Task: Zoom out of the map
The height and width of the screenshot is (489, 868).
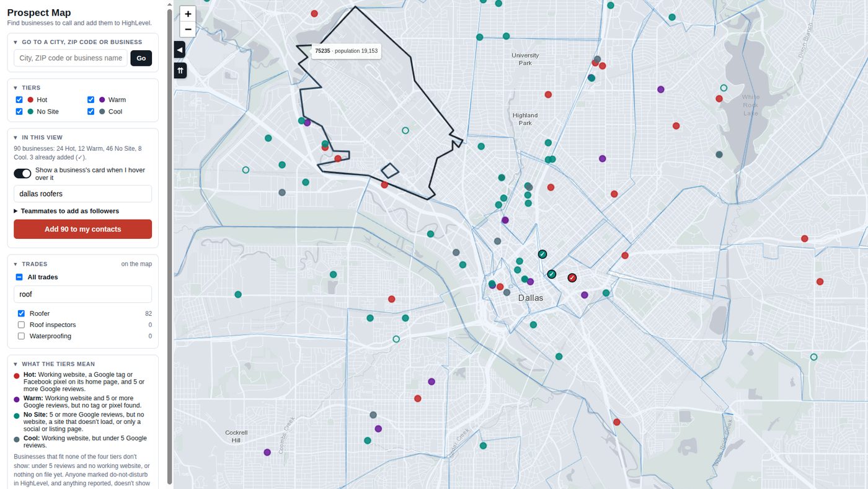Action: (188, 29)
